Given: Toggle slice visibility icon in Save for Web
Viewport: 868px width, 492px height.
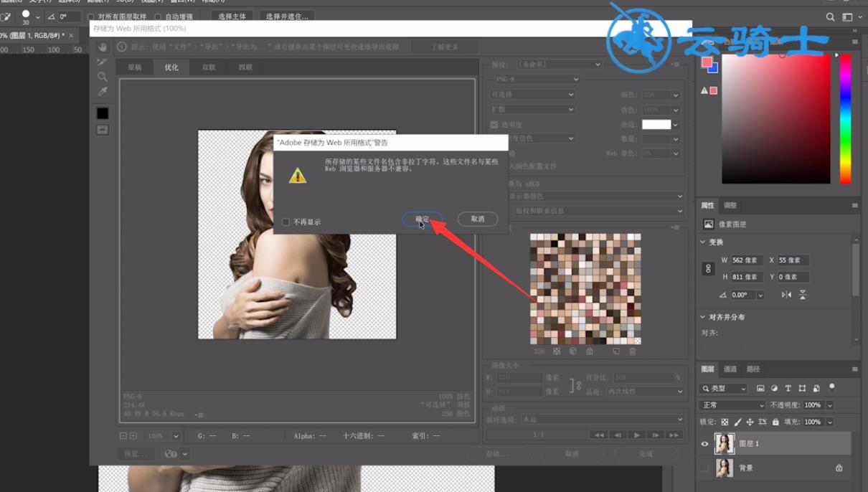Looking at the screenshot, I should (103, 130).
